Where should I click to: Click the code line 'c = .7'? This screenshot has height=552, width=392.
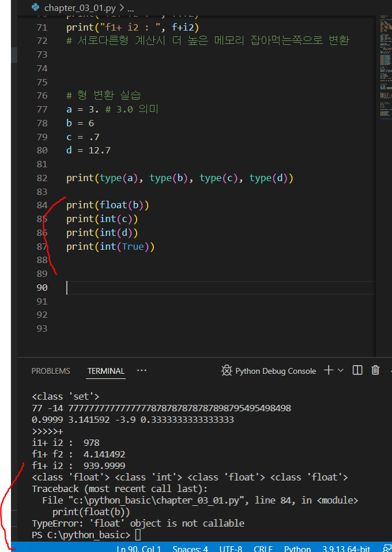tap(83, 137)
